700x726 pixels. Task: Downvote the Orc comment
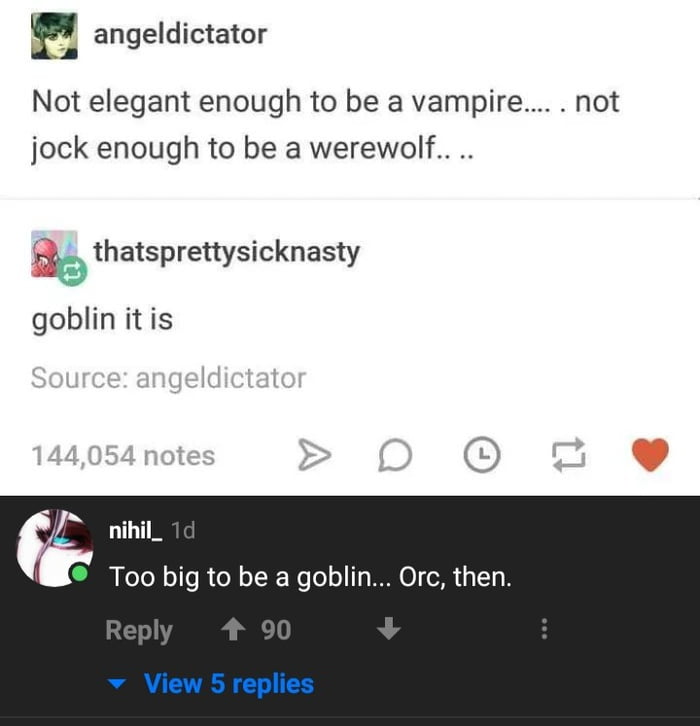(388, 628)
